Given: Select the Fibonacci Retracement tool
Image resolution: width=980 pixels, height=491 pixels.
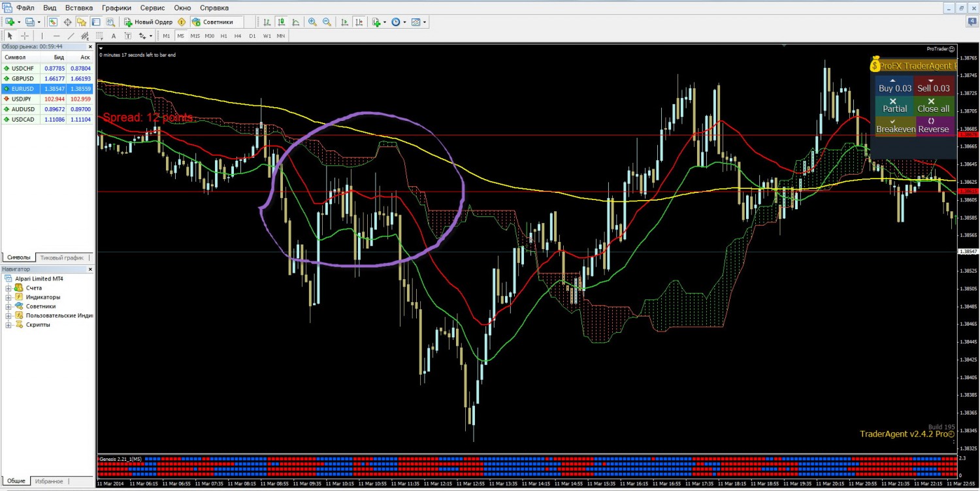Looking at the screenshot, I should (x=99, y=35).
